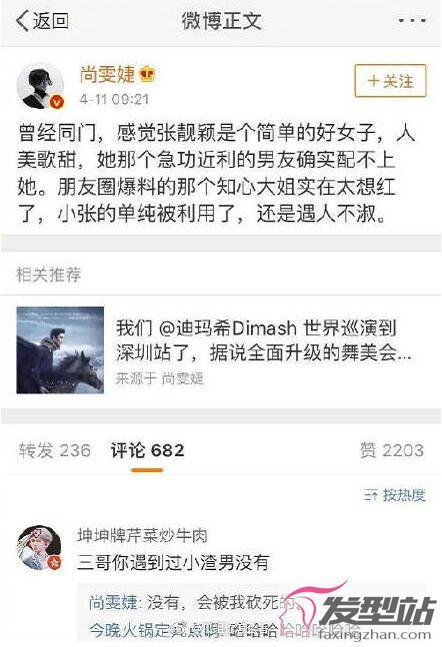The height and width of the screenshot is (647, 442).
Task: Open 尚雯婕 username link
Action: (x=107, y=74)
